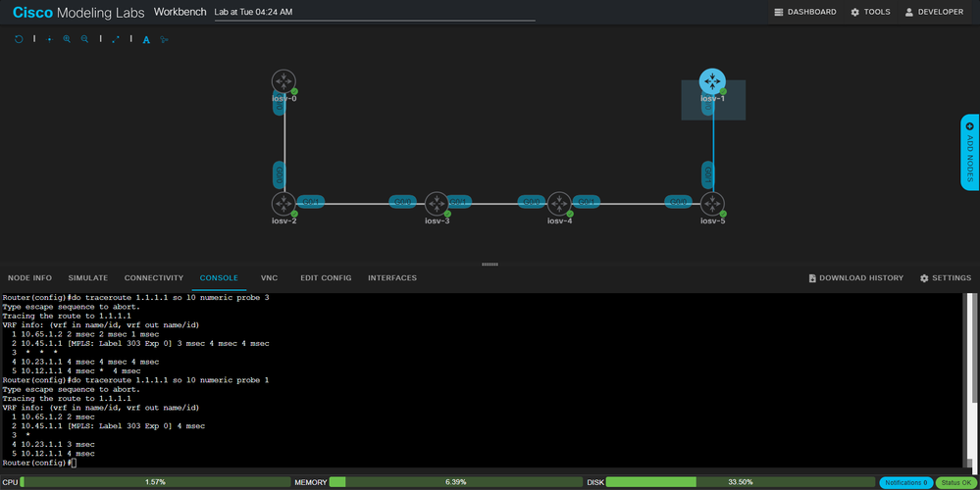
Task: Click the G0/0 interface label left of iosv-3
Action: [402, 202]
